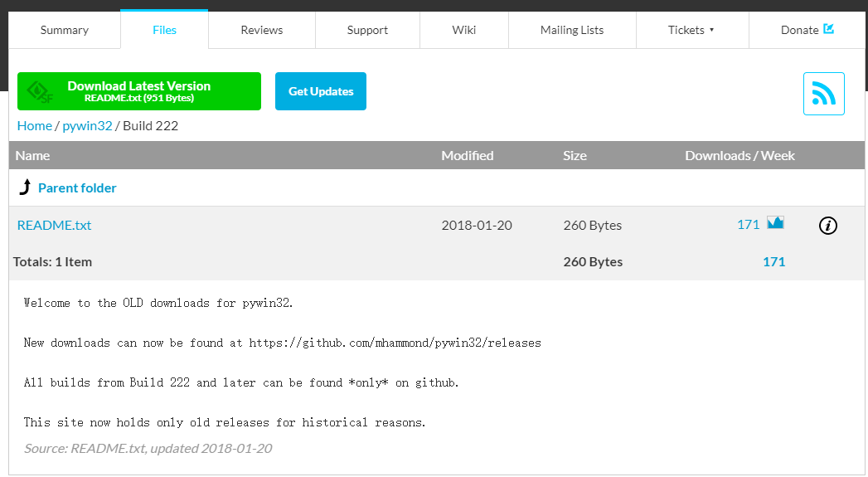Open the RSS feed icon
Image resolution: width=868 pixels, height=477 pixels.
pyautogui.click(x=824, y=94)
